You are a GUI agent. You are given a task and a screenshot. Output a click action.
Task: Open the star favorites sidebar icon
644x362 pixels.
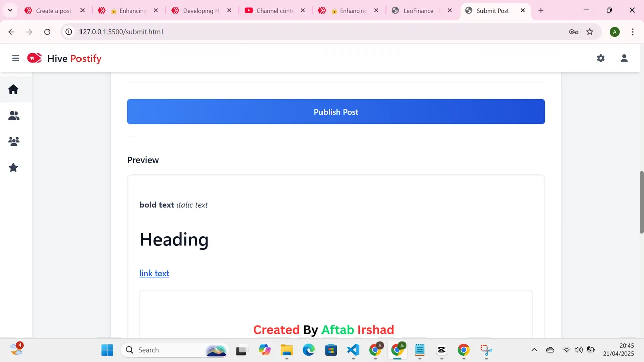tap(14, 167)
